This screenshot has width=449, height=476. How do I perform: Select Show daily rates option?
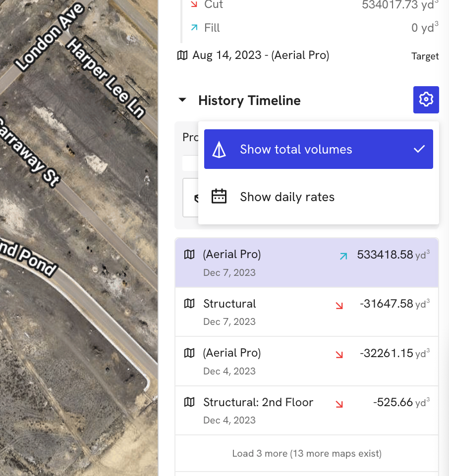tap(287, 197)
